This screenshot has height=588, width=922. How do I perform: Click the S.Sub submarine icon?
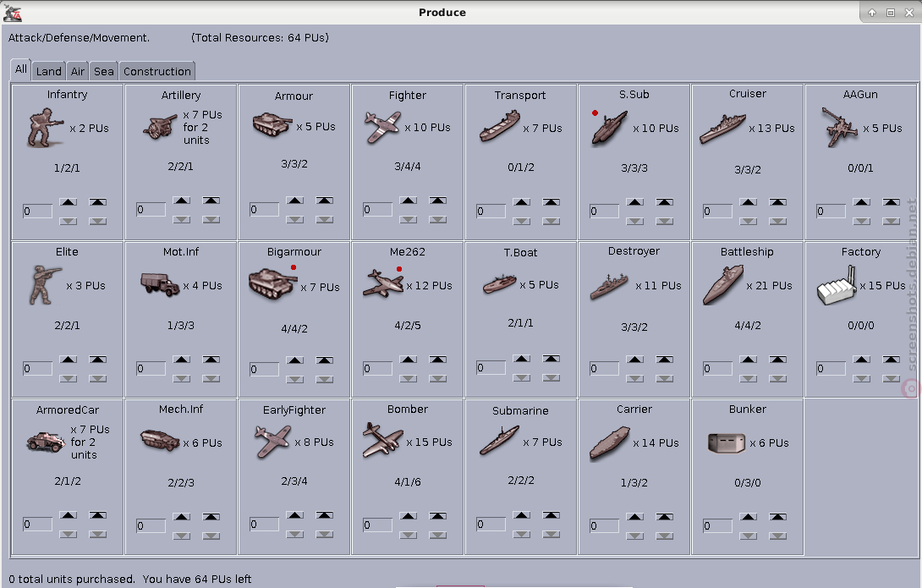coord(609,127)
